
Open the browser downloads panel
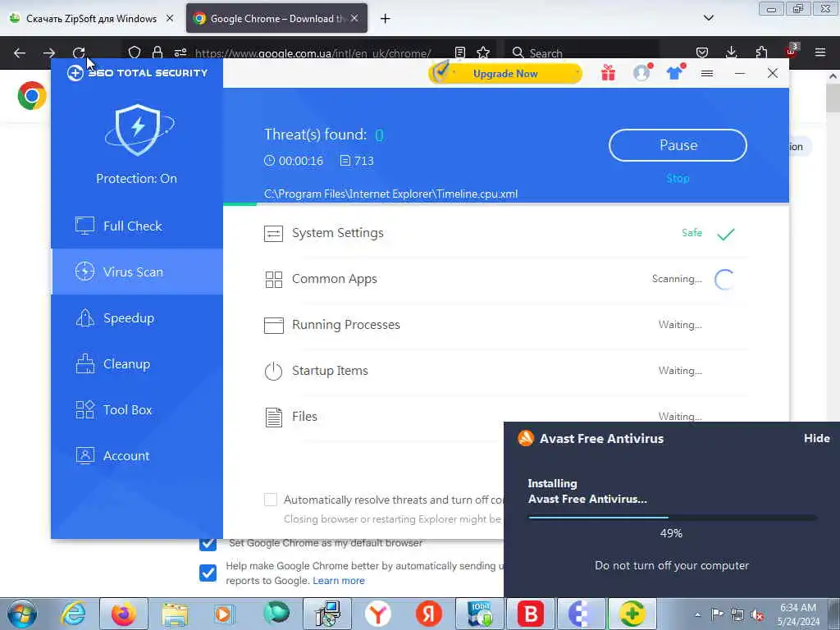coord(731,52)
